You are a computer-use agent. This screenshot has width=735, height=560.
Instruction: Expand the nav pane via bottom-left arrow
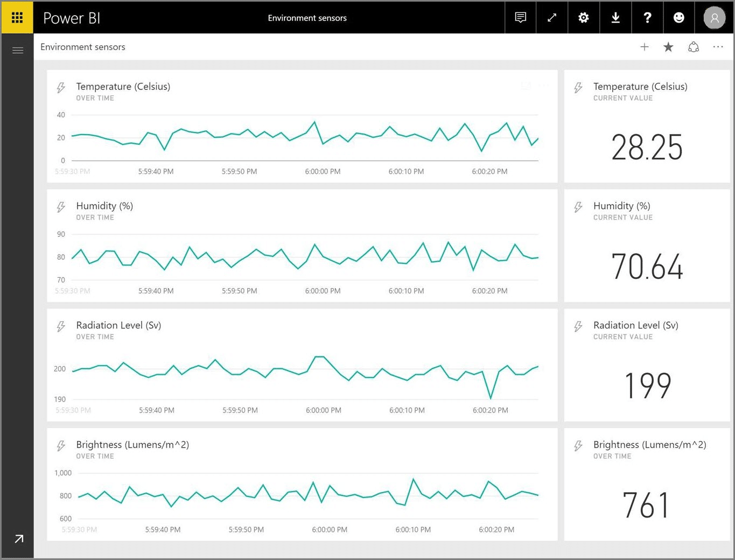[x=19, y=538]
